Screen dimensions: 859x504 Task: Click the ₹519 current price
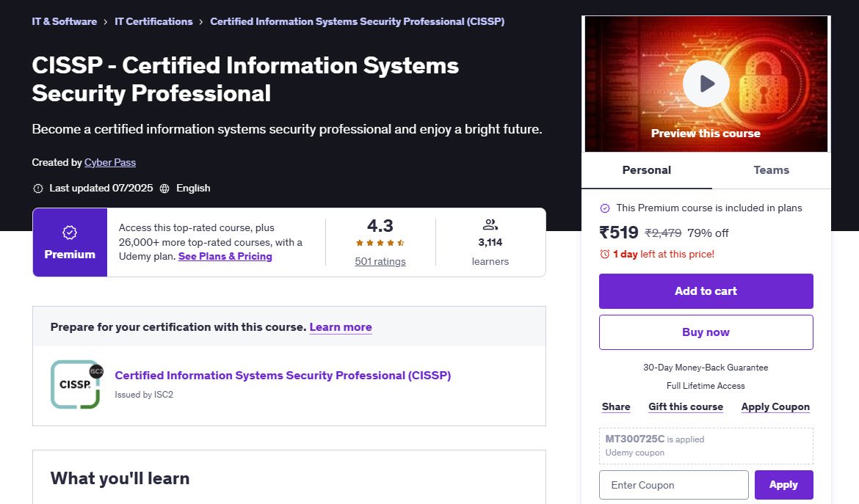(618, 233)
